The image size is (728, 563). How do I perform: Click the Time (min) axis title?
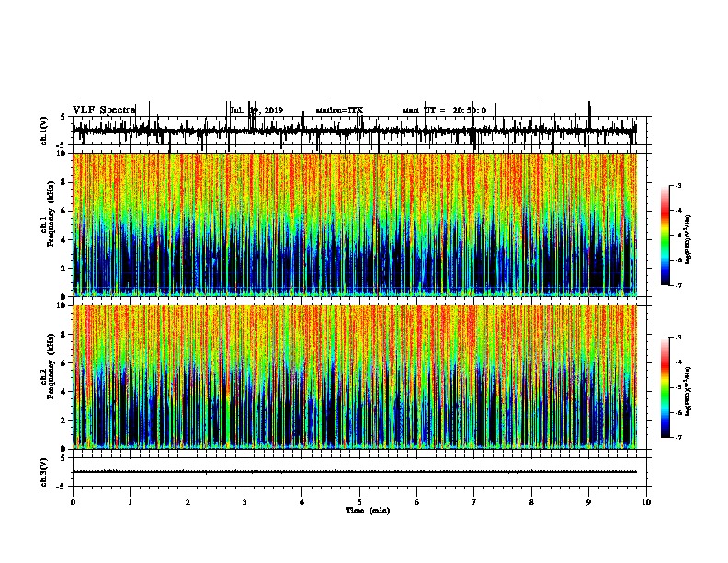click(368, 511)
